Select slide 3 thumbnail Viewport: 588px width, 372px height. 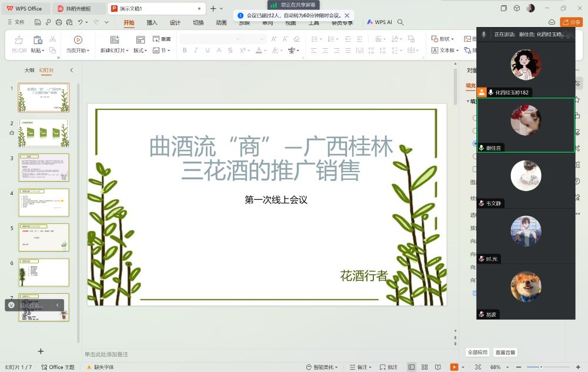44,167
